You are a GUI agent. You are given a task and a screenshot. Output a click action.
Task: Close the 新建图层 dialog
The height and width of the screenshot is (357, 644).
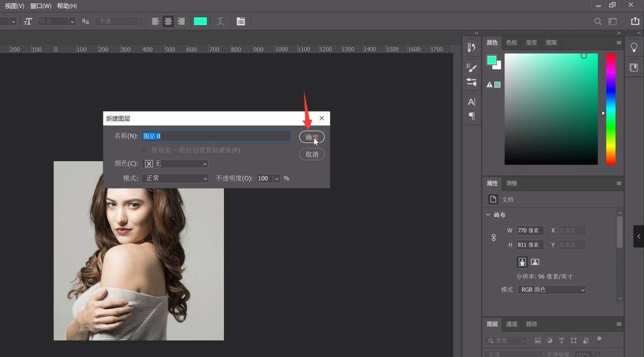click(322, 118)
